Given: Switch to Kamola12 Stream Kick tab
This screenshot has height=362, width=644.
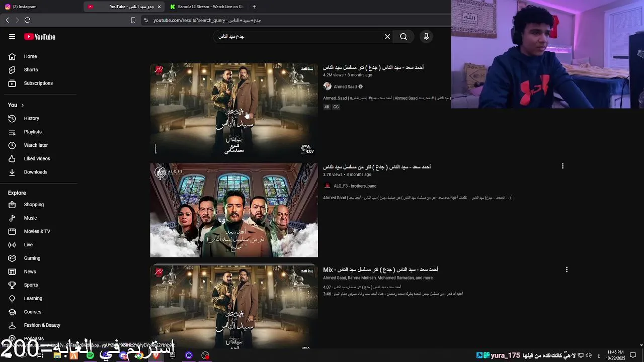Looking at the screenshot, I should pos(206,7).
